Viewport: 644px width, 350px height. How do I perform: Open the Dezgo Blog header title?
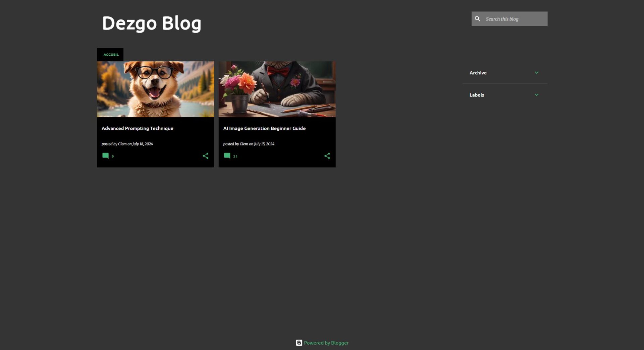(x=151, y=23)
